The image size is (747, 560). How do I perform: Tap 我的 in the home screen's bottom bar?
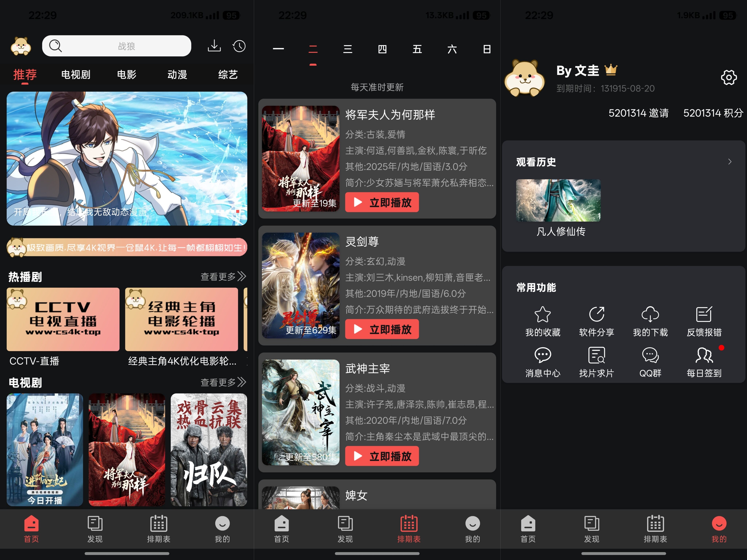click(222, 529)
